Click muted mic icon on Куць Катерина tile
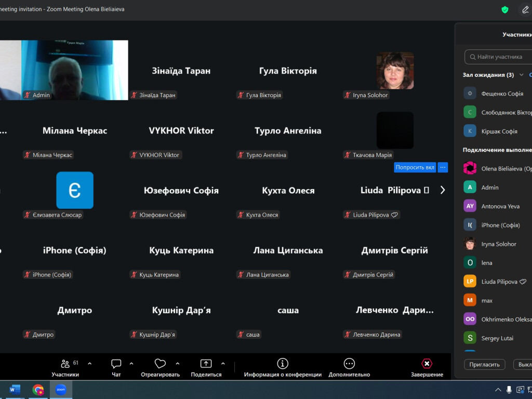Viewport: 532px width, 399px height. [x=135, y=275]
